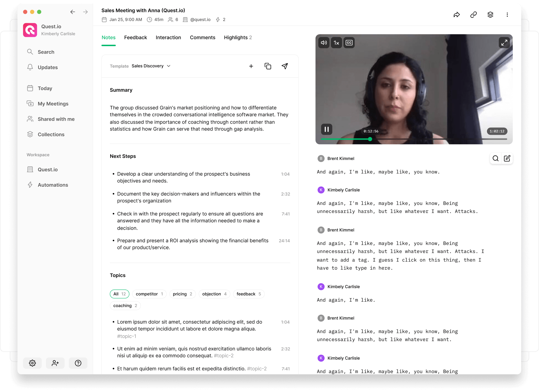Switch to the Interaction tab
The height and width of the screenshot is (392, 539).
click(168, 38)
